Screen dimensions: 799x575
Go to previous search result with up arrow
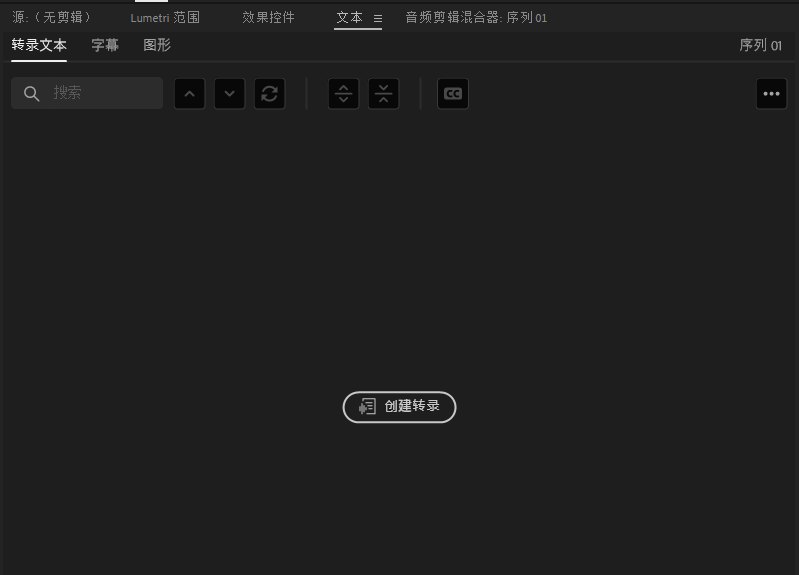coord(190,94)
